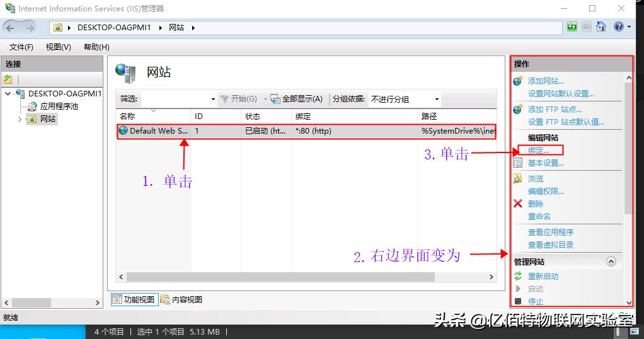Click the refresh icon in address bar

point(572,27)
